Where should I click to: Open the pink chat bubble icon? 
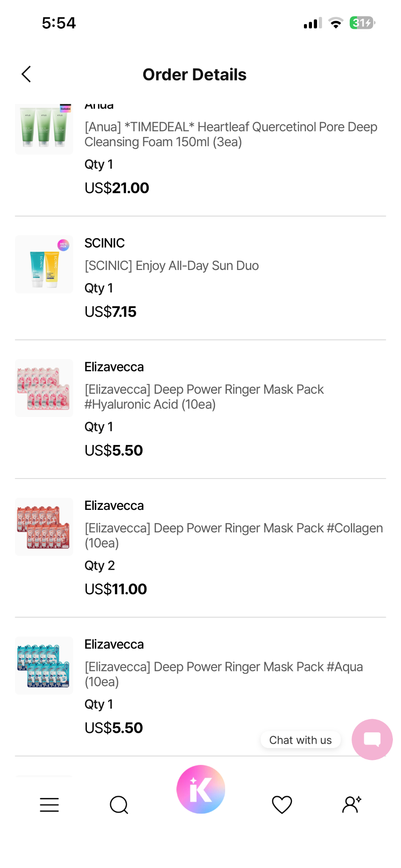[x=372, y=740]
